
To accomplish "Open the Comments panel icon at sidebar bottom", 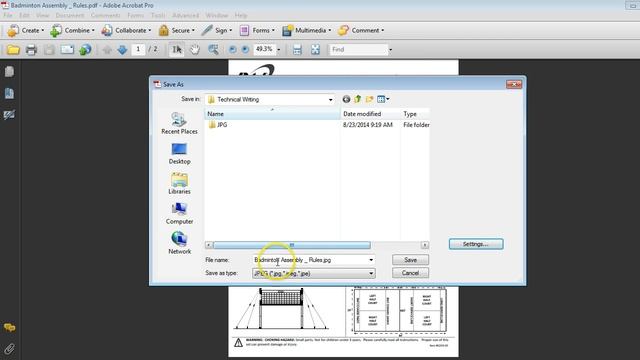I will [x=9, y=327].
